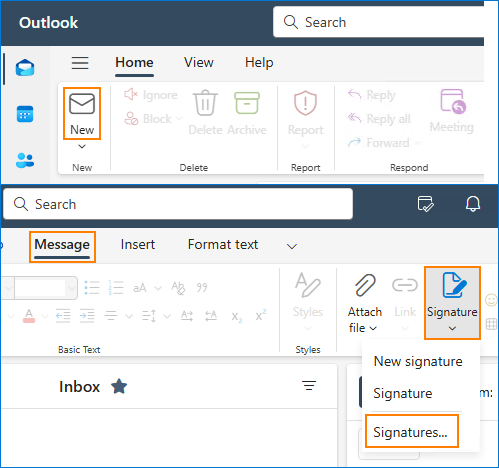
Task: Open the line spacing dropdown arrow
Action: tap(167, 316)
